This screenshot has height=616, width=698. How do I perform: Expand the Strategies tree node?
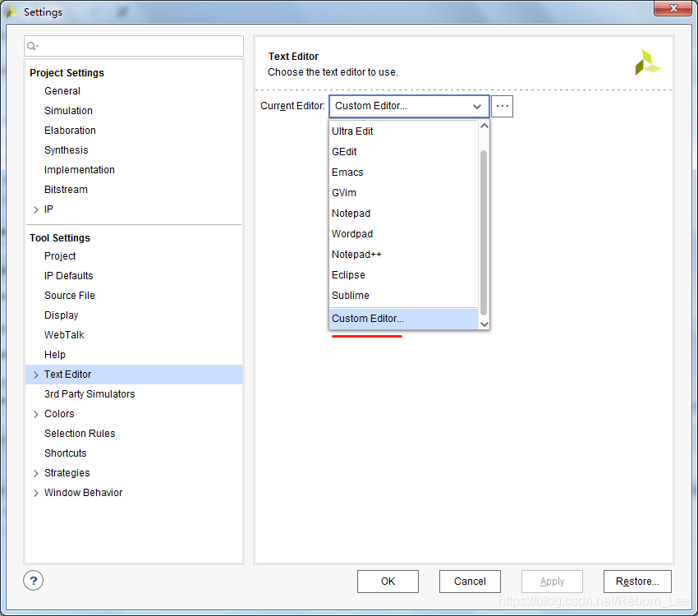pyautogui.click(x=36, y=473)
